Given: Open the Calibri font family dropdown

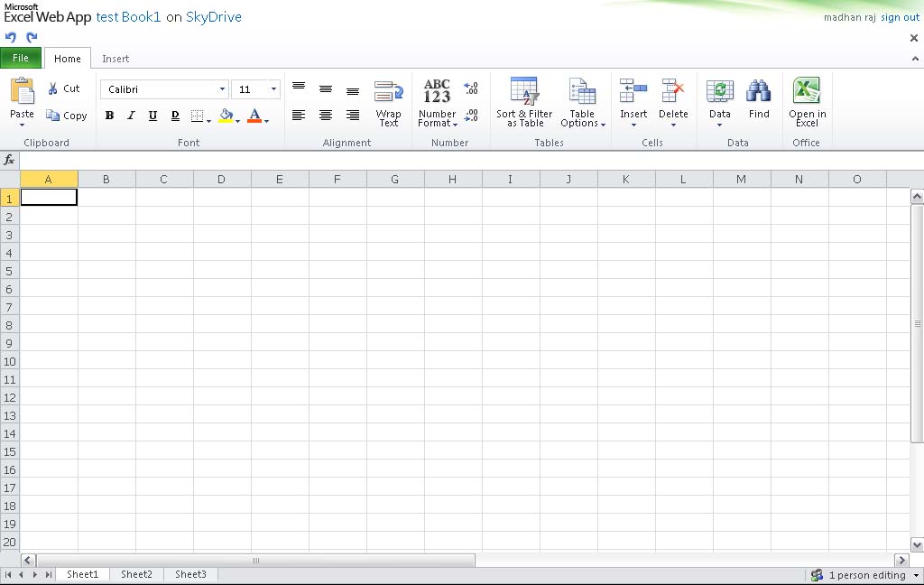Looking at the screenshot, I should point(222,88).
